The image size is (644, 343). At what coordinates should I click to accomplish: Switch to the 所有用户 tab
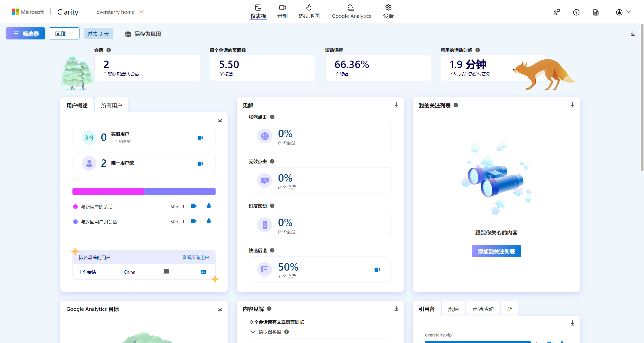coord(112,105)
